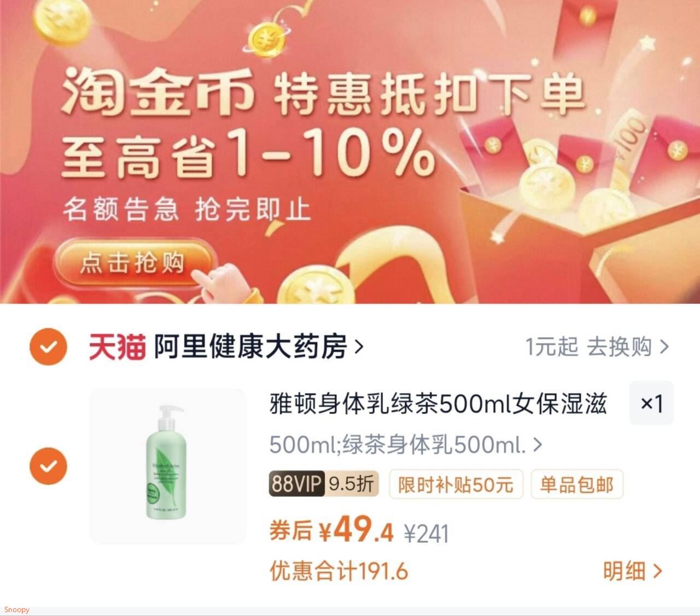Uncheck the 阿里健康大药房 store checkbox

[48, 347]
